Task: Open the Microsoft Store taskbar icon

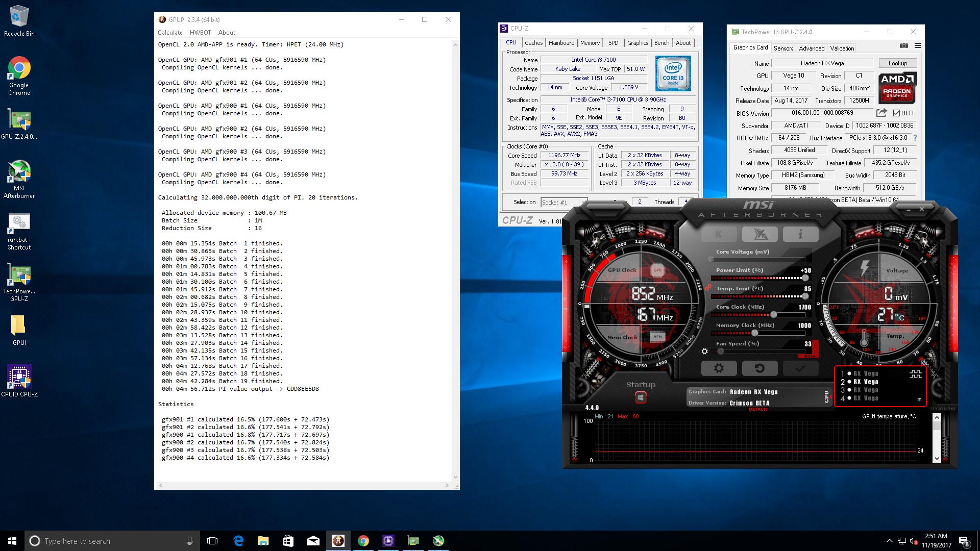Action: pos(288,541)
